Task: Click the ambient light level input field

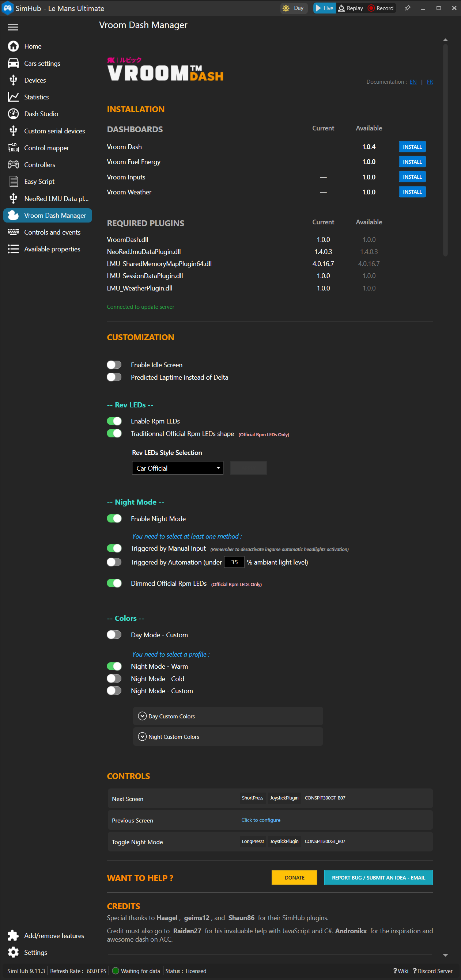Action: pos(234,562)
